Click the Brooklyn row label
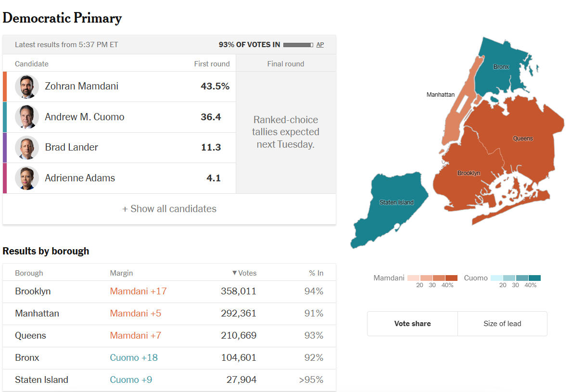571x392 pixels. point(33,291)
